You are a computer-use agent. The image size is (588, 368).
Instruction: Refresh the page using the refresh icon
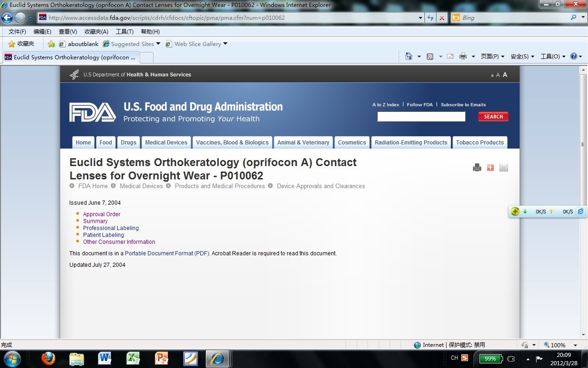[430, 18]
